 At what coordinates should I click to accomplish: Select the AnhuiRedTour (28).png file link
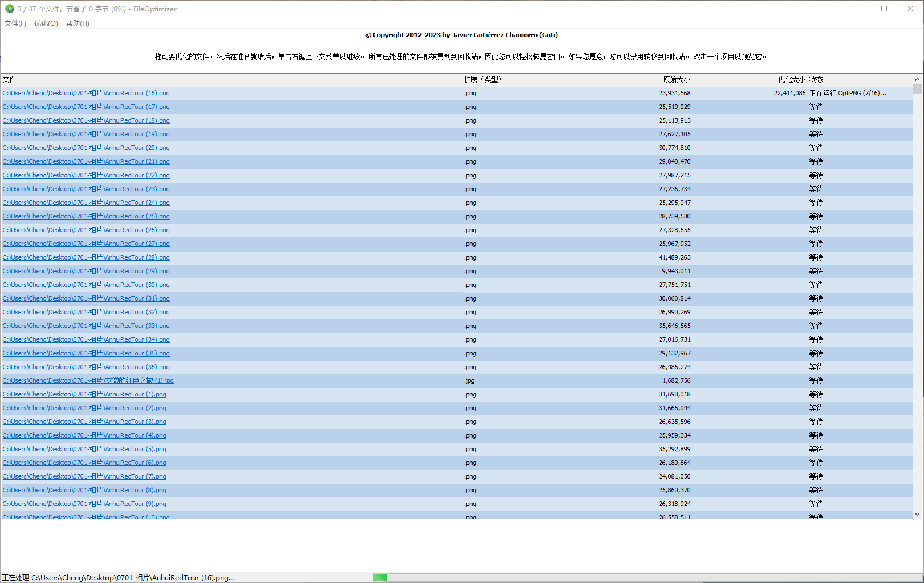(86, 257)
